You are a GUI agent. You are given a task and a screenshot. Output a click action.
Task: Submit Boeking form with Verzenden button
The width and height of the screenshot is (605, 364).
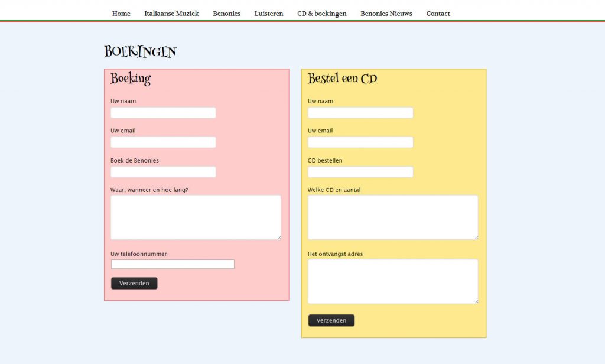134,283
